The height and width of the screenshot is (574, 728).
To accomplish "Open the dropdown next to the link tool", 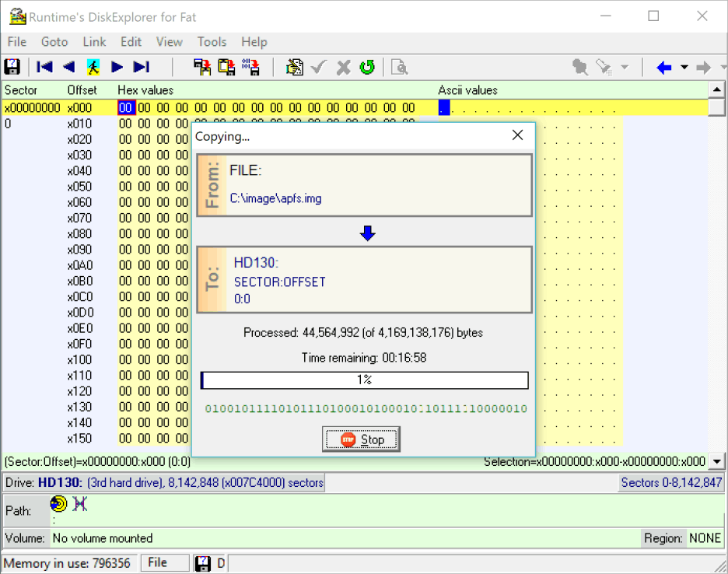I will click(x=625, y=68).
